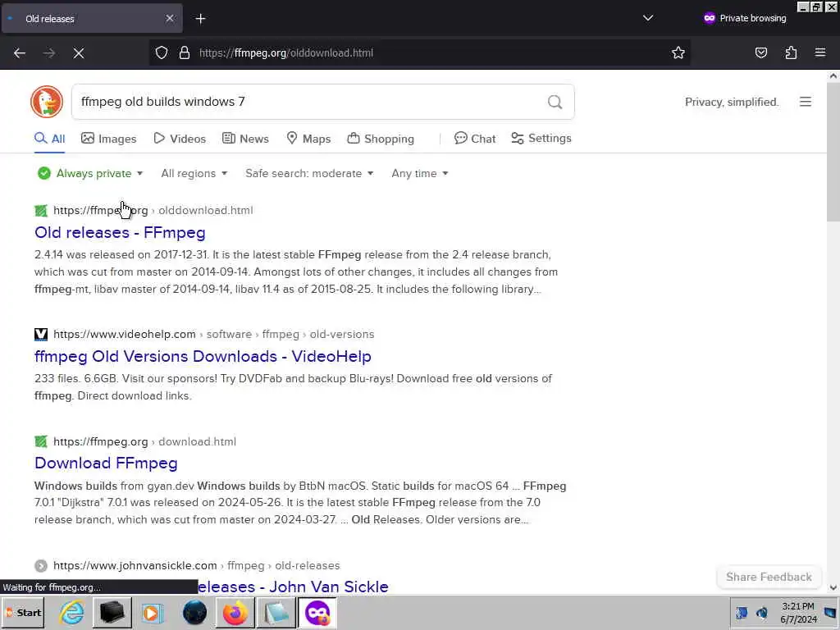This screenshot has width=840, height=630.
Task: Open the John Van Sickle releases result
Action: tap(293, 587)
